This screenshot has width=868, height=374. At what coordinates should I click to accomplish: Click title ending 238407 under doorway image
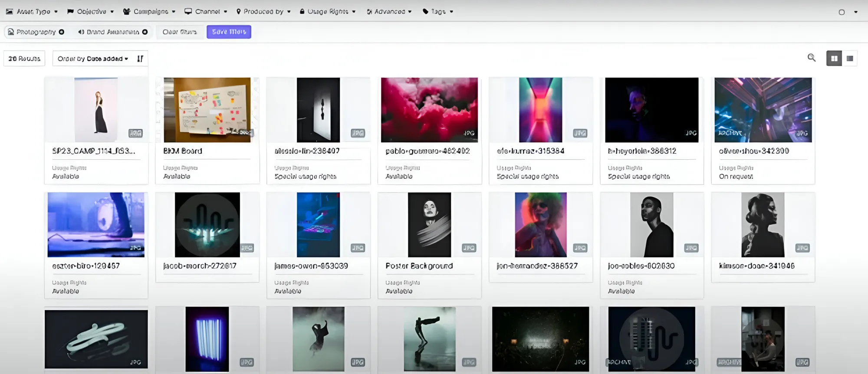[307, 151]
